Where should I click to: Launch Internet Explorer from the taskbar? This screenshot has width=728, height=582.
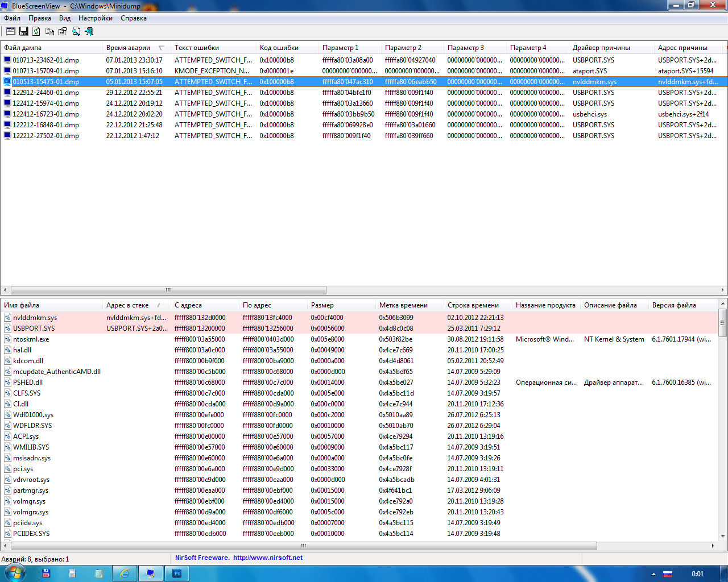point(125,573)
